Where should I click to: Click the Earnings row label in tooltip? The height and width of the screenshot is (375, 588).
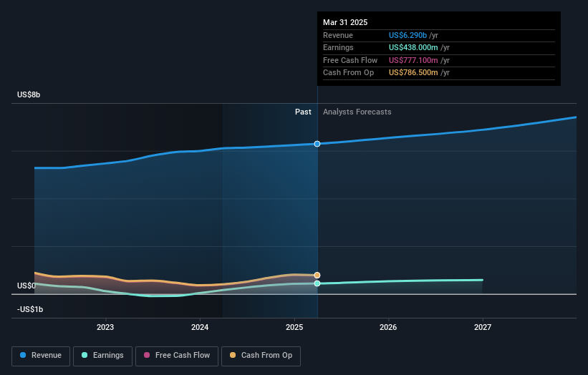pyautogui.click(x=338, y=47)
